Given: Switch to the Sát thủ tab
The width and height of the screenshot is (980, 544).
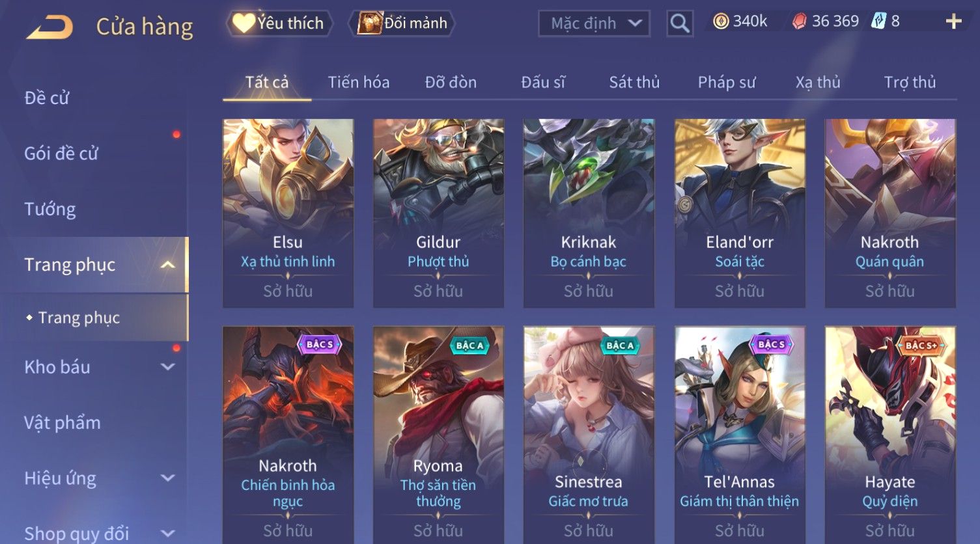Looking at the screenshot, I should click(634, 82).
